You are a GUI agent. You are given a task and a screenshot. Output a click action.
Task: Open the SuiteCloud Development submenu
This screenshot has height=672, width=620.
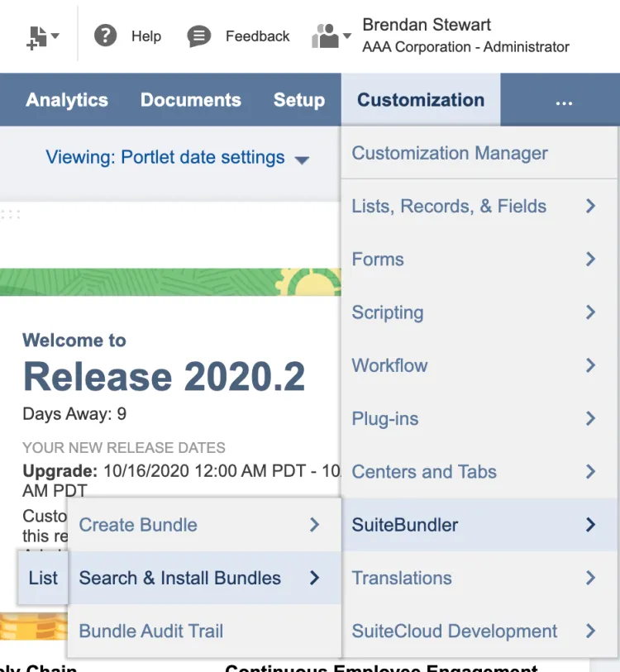click(x=479, y=631)
